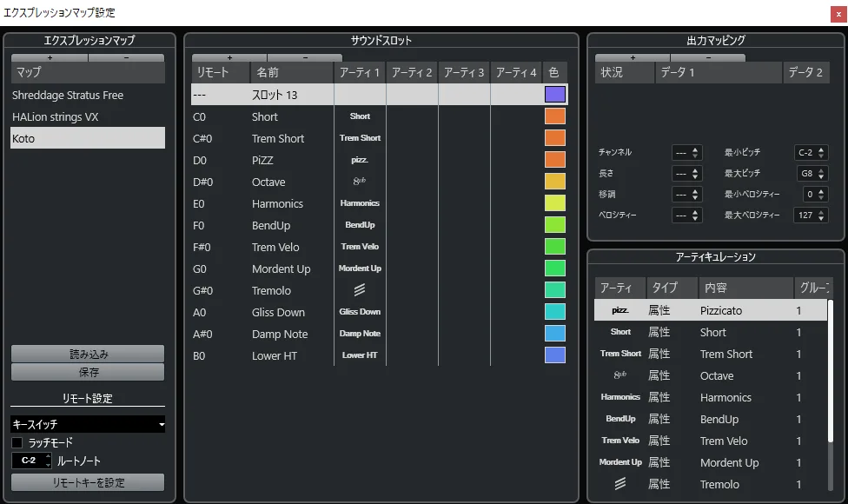
Task: Select the Shreddage Stratus Free map
Action: 68,95
